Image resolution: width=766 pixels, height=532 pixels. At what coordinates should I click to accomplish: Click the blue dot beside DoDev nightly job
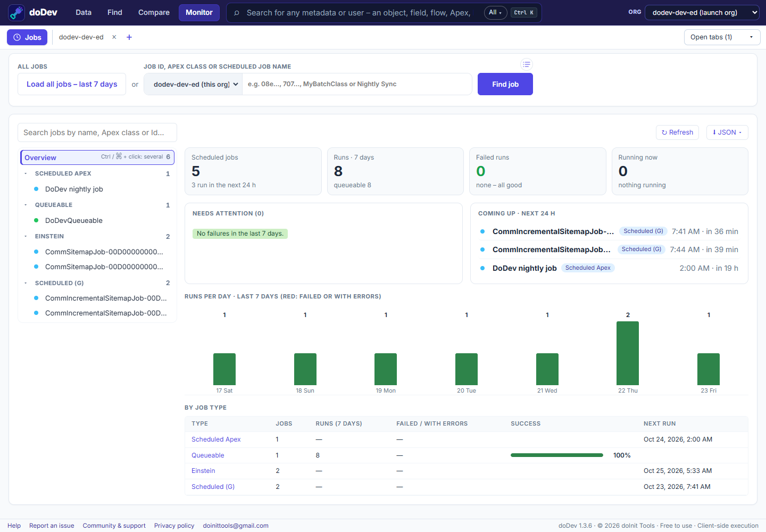coord(36,189)
